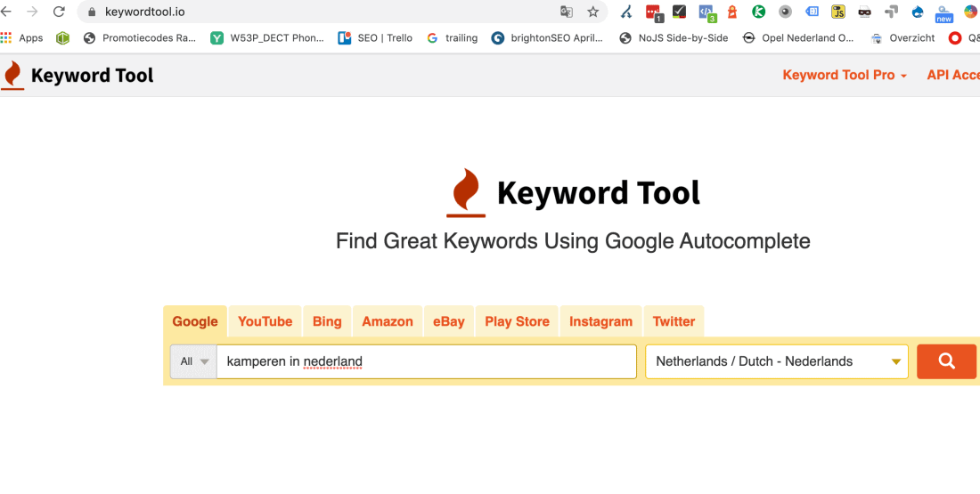Open the Drupal drop extension icon

point(918,12)
